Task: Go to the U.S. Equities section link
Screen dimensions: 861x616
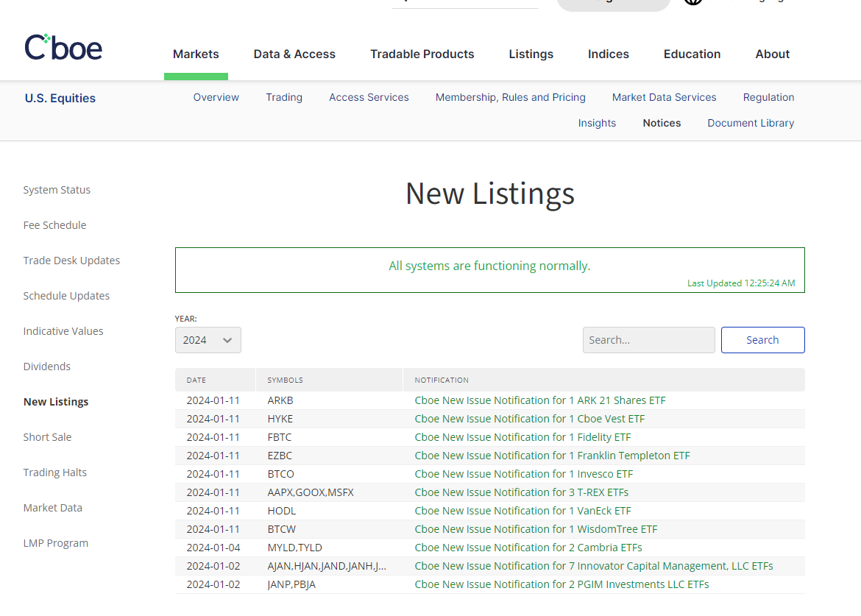Action: point(60,98)
